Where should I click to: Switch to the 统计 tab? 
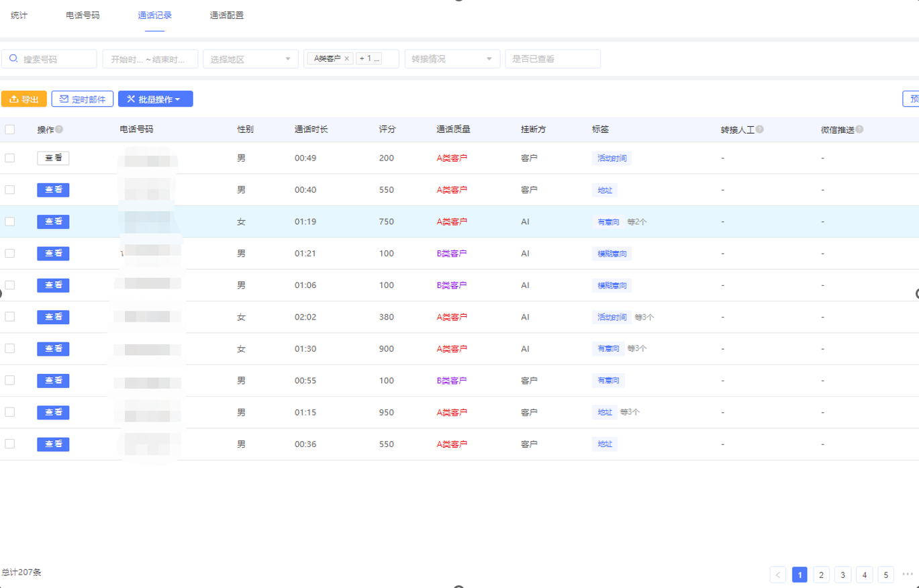pyautogui.click(x=19, y=15)
